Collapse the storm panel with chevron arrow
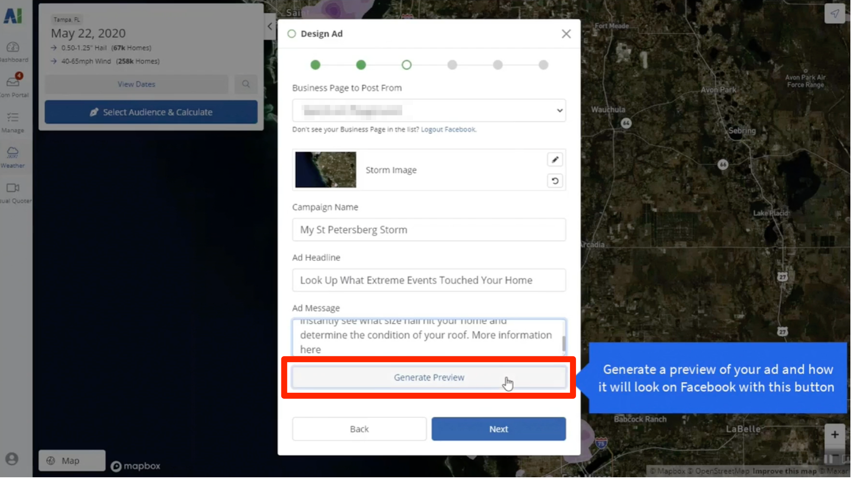This screenshot has width=868, height=479. (x=270, y=27)
